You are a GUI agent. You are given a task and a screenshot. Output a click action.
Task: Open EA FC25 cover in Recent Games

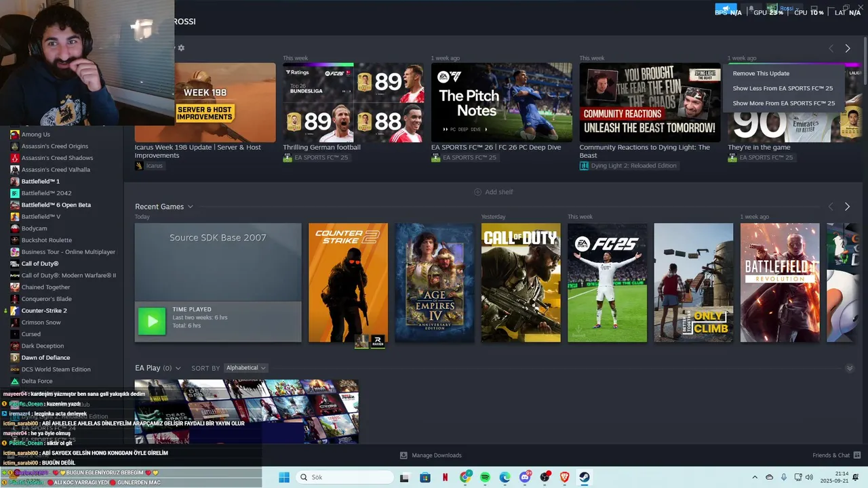click(607, 283)
